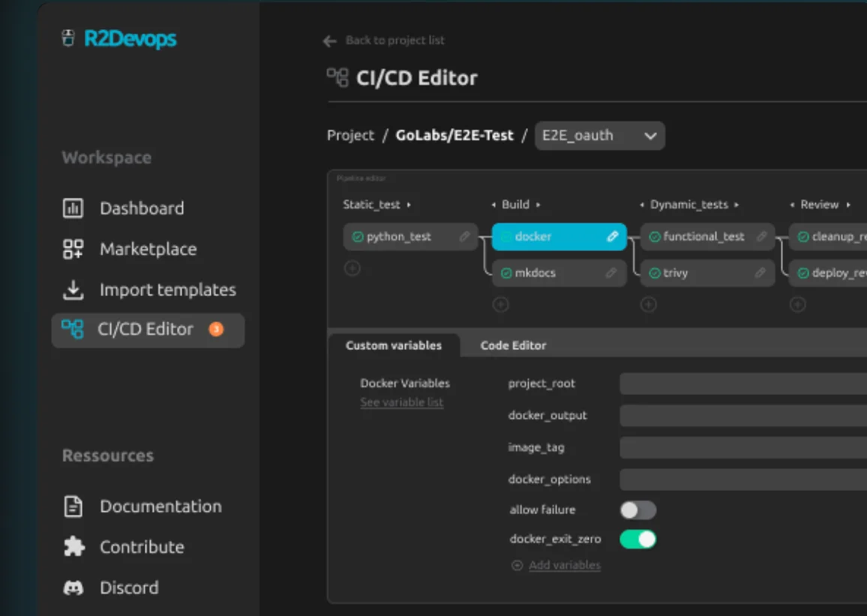Viewport: 867px width, 616px height.
Task: Click the left arrow beside Dynamic_tests stage
Action: pos(641,204)
